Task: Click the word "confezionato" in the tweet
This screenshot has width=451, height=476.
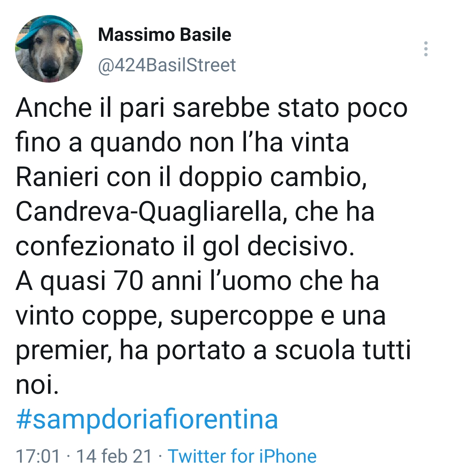Action: tap(94, 247)
